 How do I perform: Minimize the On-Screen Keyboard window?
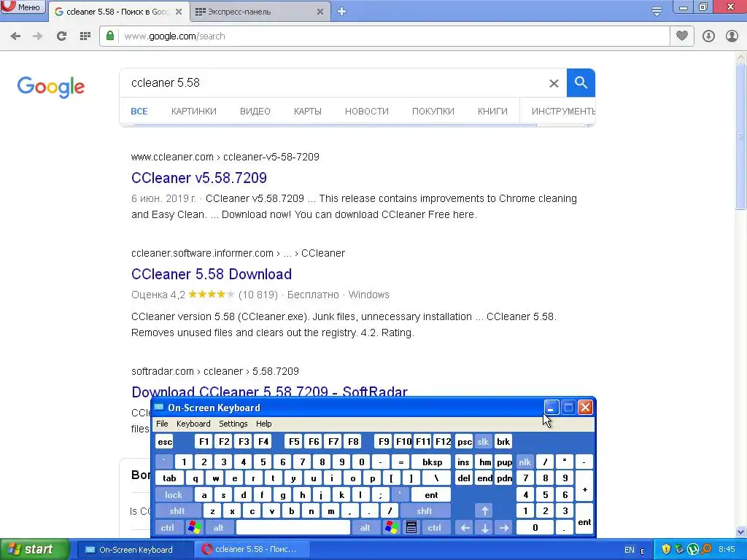551,408
